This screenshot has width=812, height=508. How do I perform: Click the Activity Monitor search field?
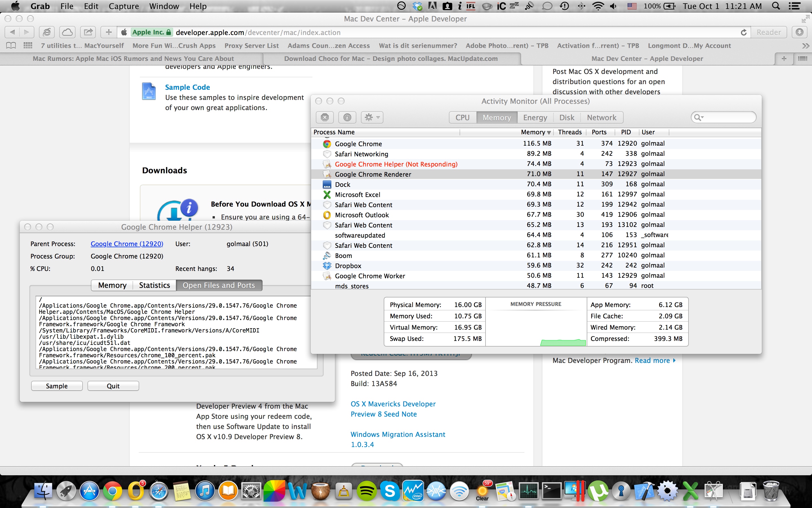pyautogui.click(x=723, y=117)
